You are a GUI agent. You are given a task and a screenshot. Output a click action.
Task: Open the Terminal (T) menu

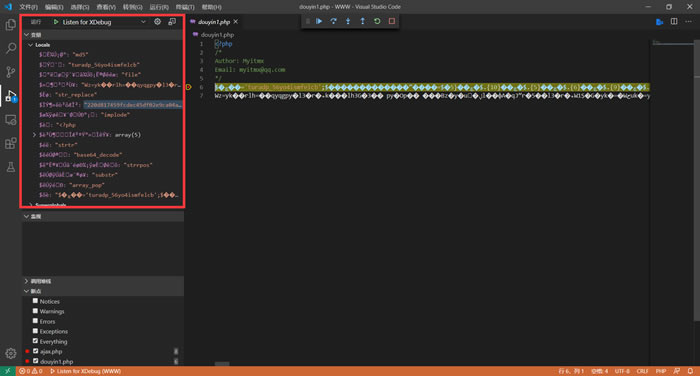point(185,7)
